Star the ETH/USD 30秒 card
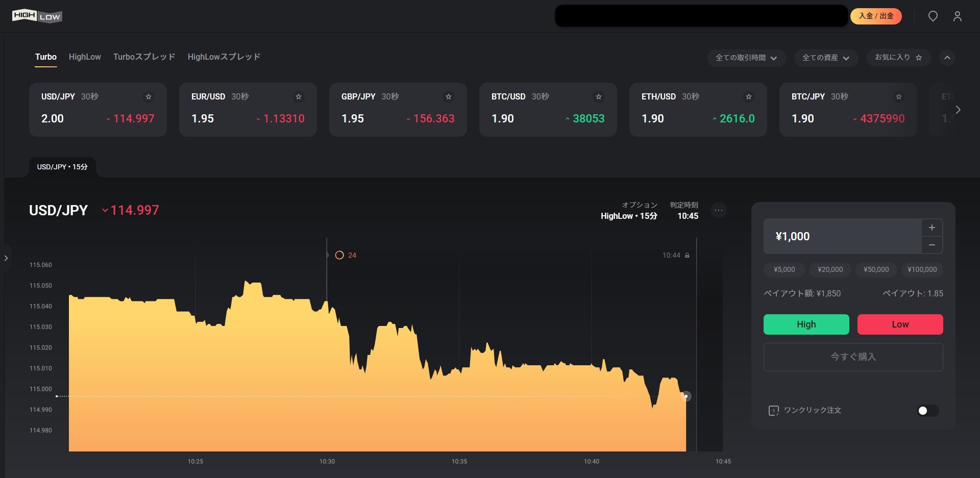The image size is (980, 478). point(749,97)
